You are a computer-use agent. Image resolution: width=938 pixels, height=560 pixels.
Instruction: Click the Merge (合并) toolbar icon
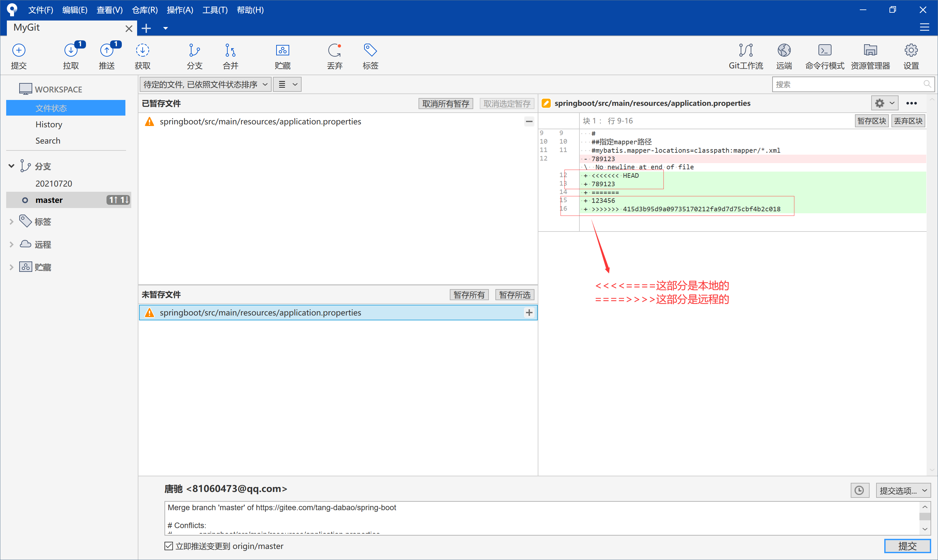[230, 50]
